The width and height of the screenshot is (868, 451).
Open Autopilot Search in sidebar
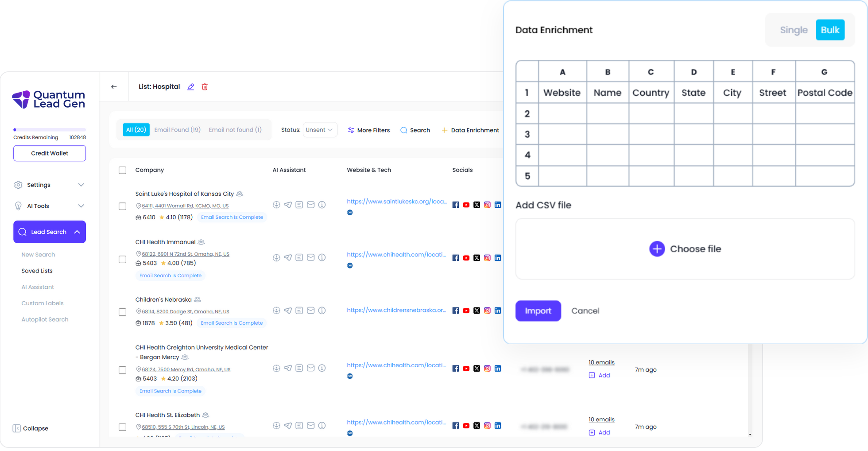(x=45, y=319)
